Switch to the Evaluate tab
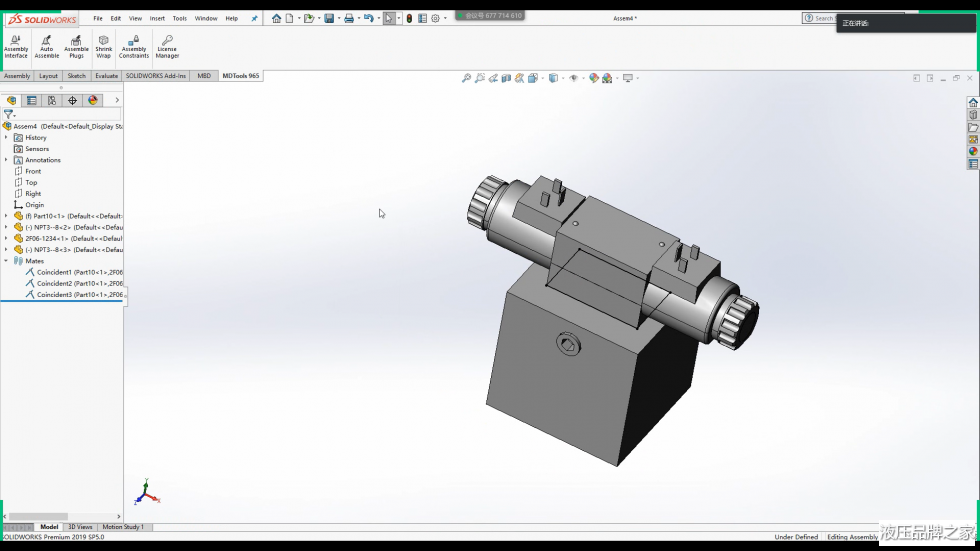Image resolution: width=980 pixels, height=551 pixels. coord(106,76)
